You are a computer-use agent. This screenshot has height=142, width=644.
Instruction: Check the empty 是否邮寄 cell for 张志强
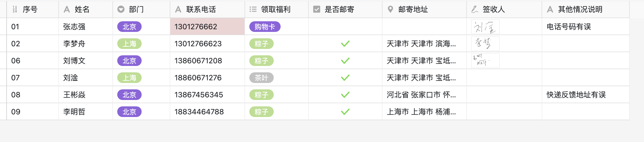[x=345, y=27]
